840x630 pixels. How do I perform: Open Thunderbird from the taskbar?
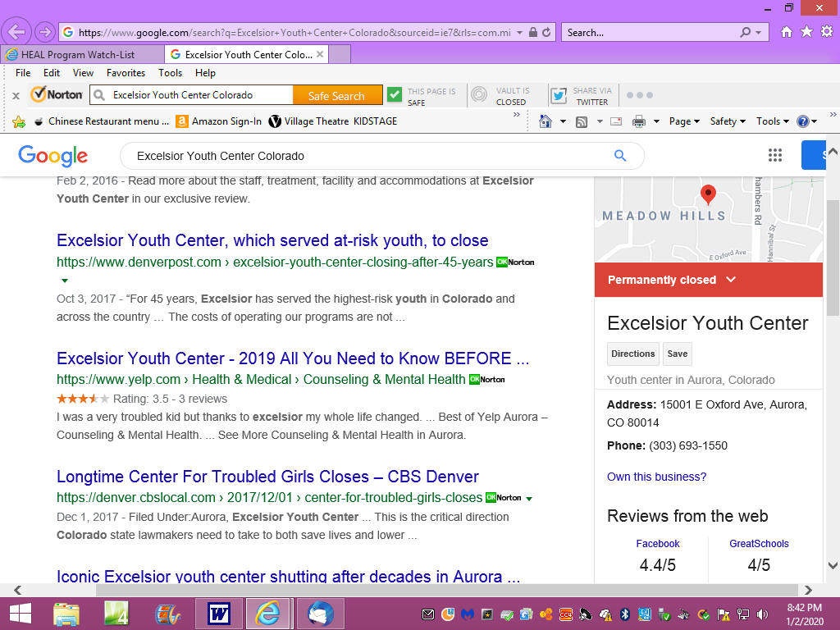321,614
